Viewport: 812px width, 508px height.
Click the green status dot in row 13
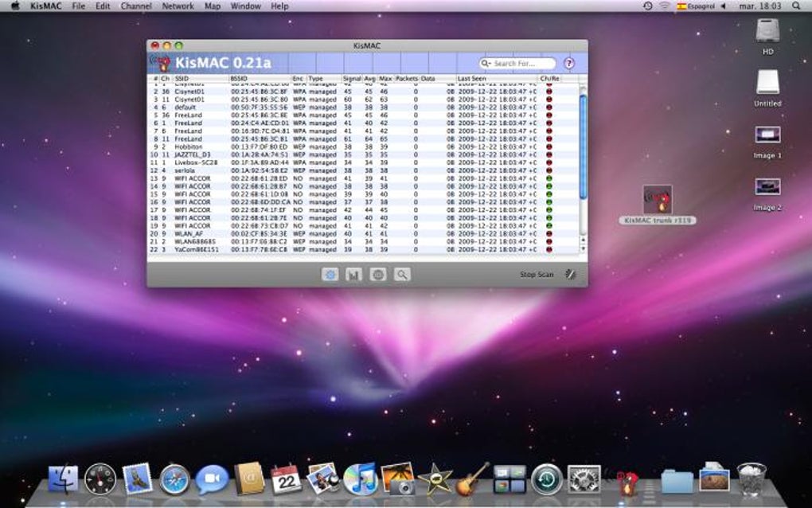549,178
